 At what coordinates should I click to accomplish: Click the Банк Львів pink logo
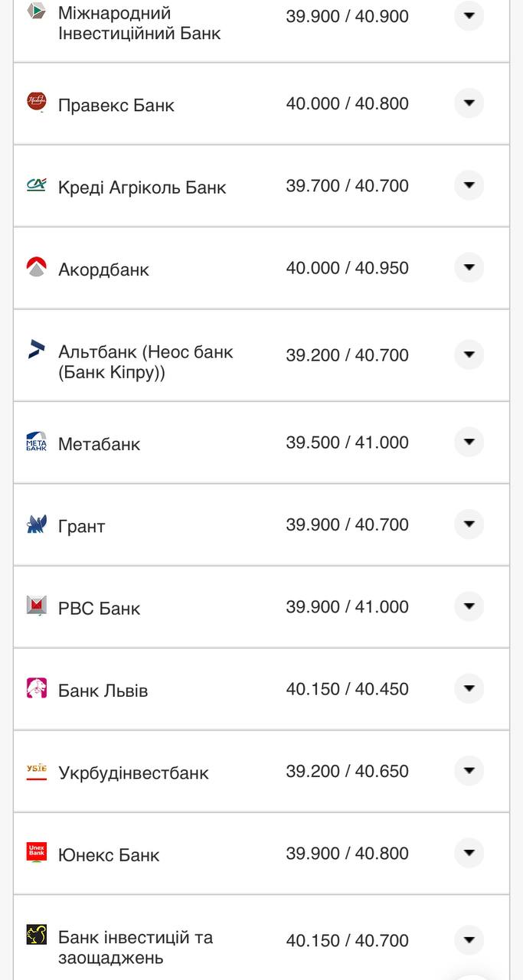click(x=36, y=688)
